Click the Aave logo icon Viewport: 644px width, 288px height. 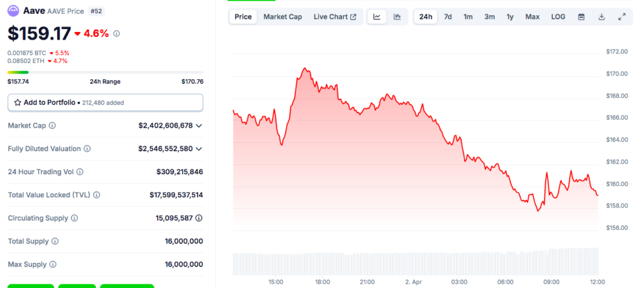click(13, 11)
